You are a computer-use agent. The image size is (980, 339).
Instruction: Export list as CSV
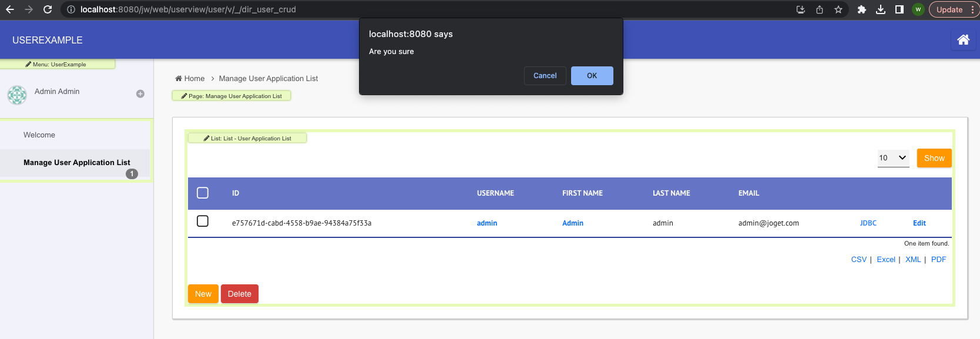pyautogui.click(x=859, y=260)
